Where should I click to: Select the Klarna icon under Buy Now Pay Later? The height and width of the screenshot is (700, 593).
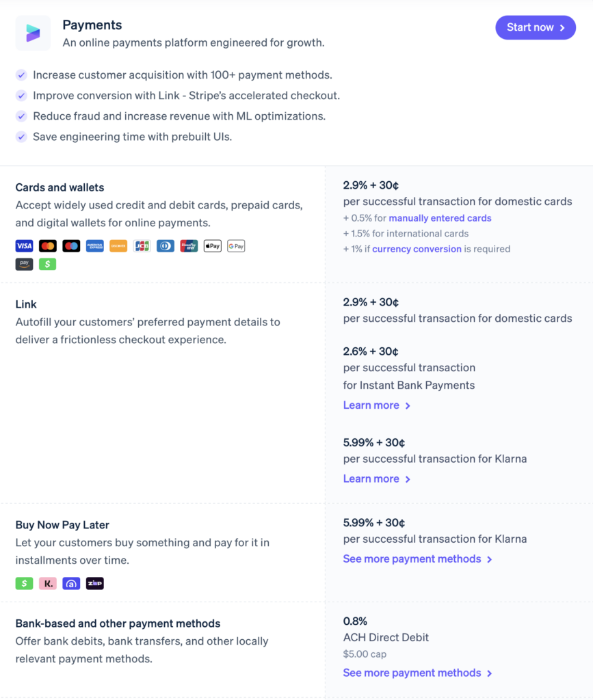(x=47, y=583)
